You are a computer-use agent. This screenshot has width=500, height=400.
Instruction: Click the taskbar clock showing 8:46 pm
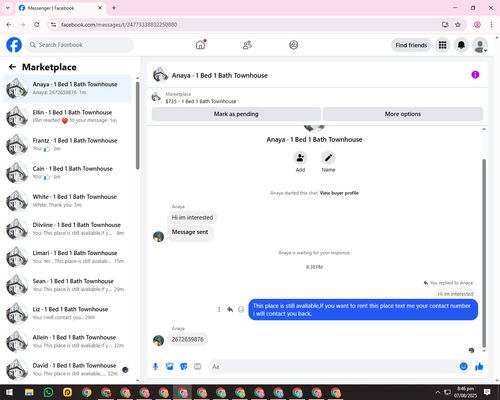(x=465, y=392)
